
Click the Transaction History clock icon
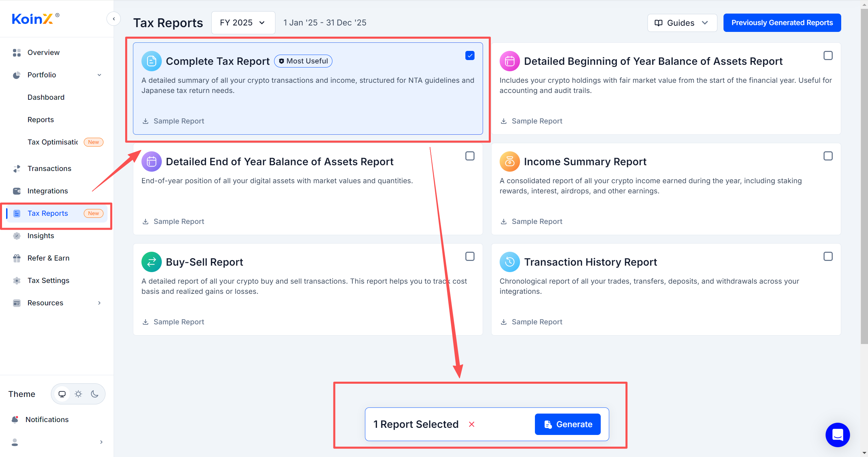click(509, 262)
